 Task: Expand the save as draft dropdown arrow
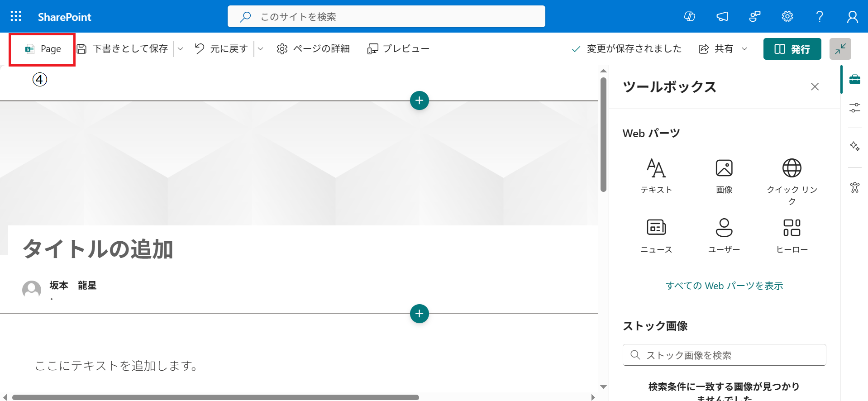tap(181, 49)
